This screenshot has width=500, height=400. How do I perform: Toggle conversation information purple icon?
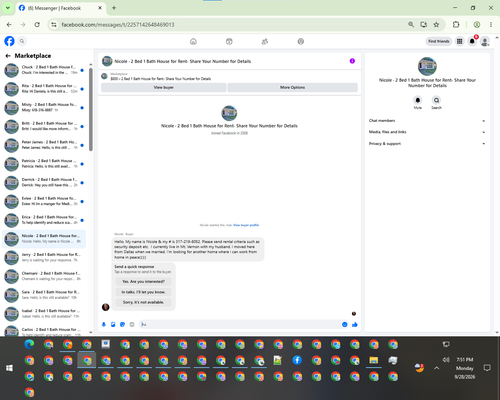[x=352, y=61]
